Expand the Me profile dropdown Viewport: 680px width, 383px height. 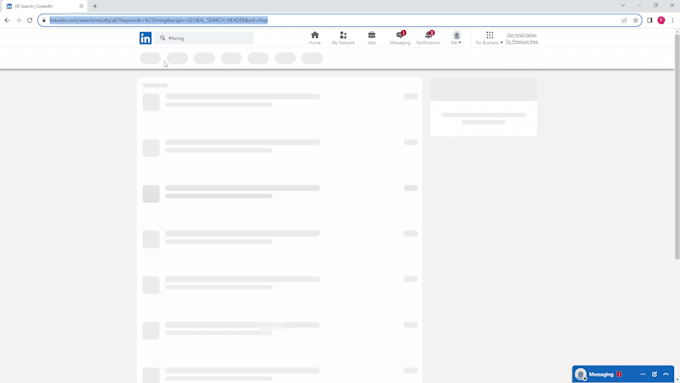(x=456, y=38)
